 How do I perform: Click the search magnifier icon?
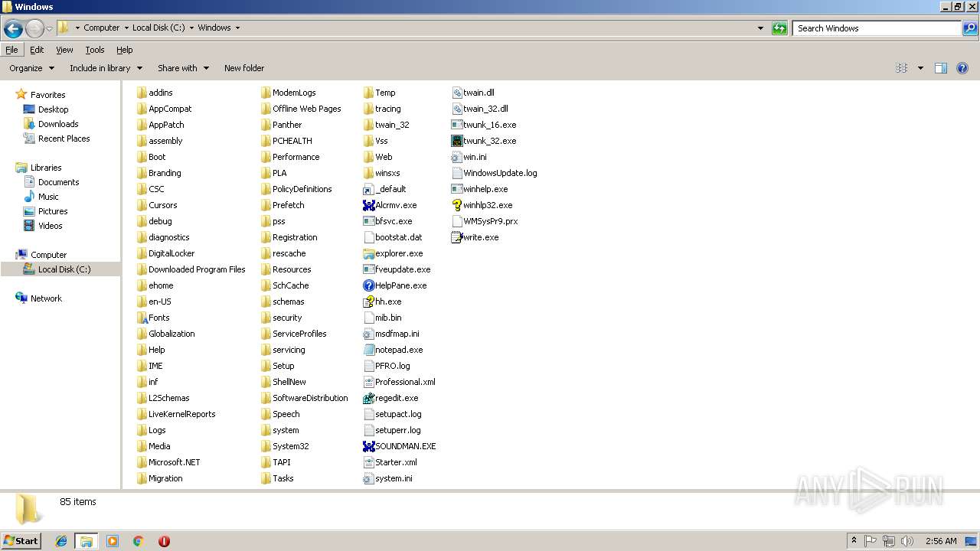970,28
